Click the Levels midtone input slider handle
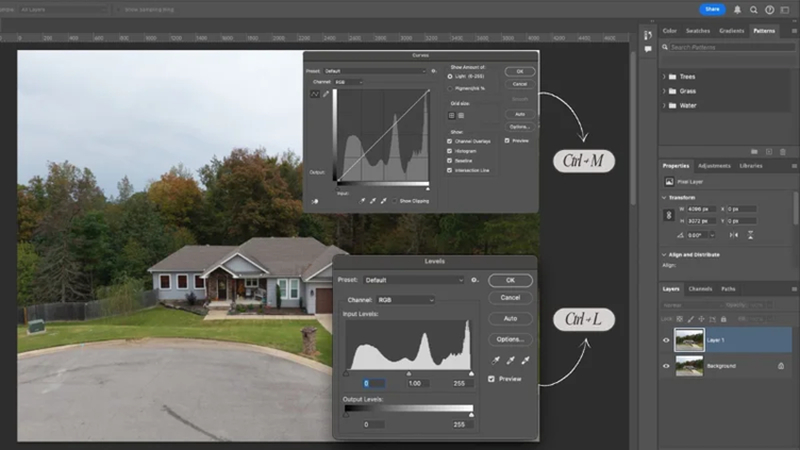The height and width of the screenshot is (450, 800). [x=409, y=374]
